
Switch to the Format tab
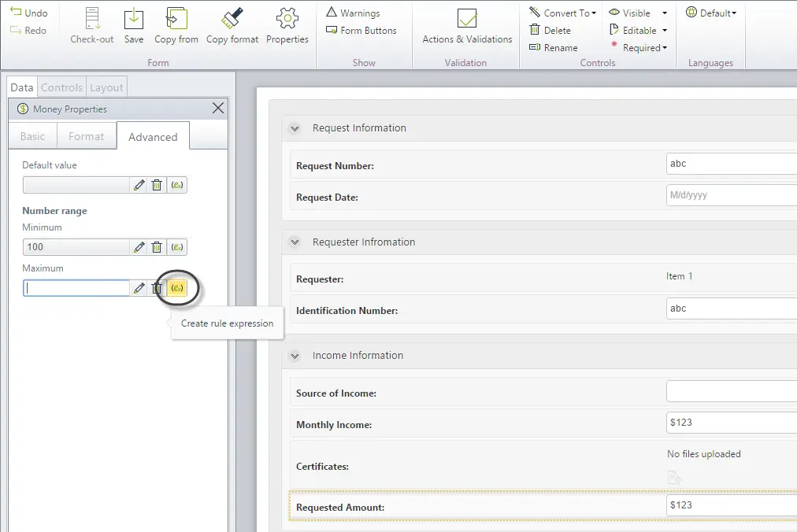[86, 136]
